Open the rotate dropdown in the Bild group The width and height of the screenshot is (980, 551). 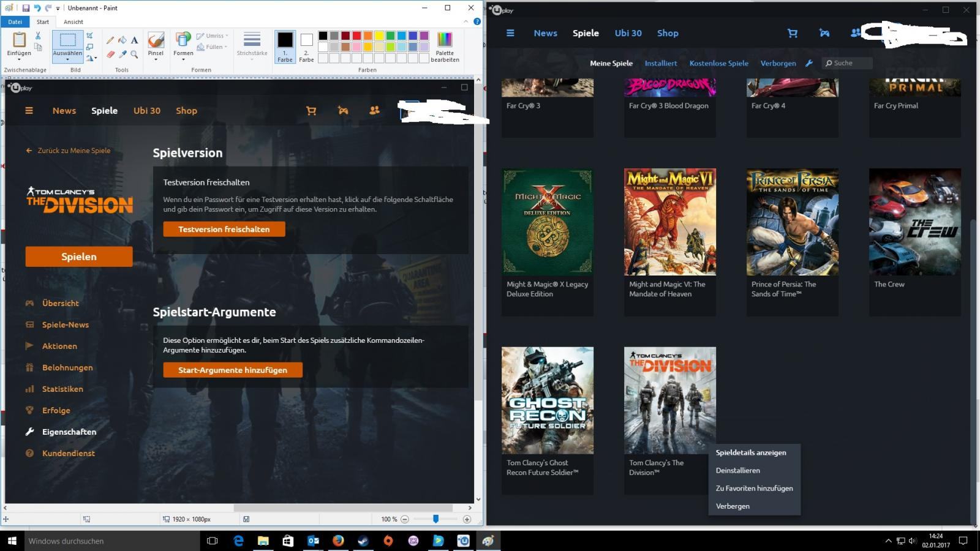point(91,58)
